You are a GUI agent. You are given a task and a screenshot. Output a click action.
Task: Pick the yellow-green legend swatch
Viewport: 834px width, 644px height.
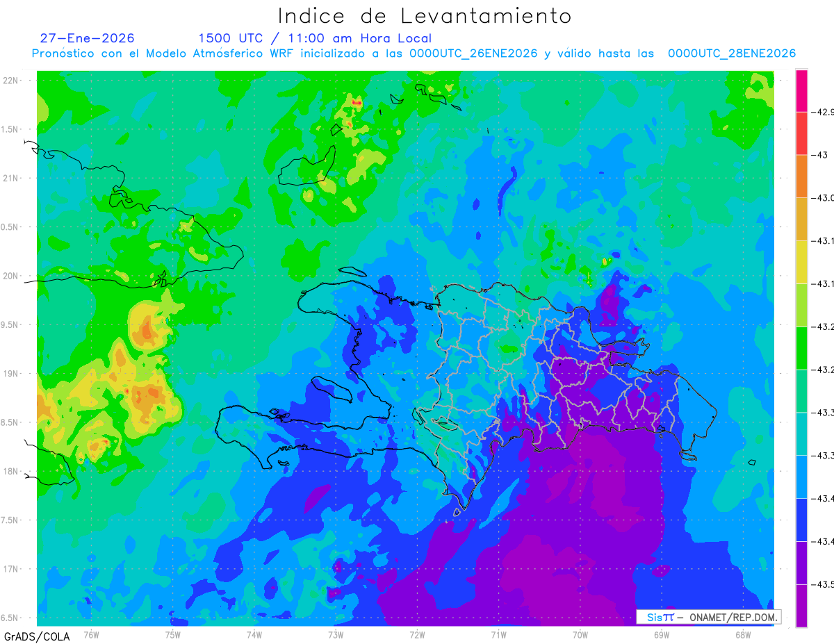point(801,305)
